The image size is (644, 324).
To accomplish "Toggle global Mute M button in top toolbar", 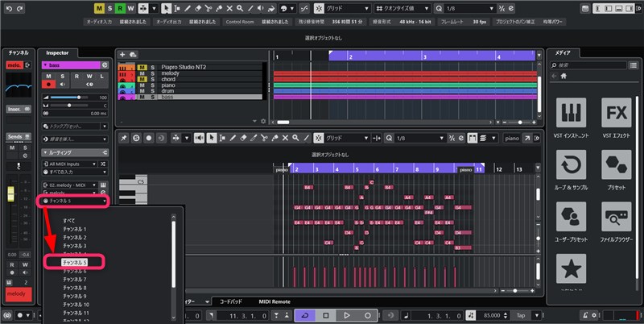I will pos(99,8).
